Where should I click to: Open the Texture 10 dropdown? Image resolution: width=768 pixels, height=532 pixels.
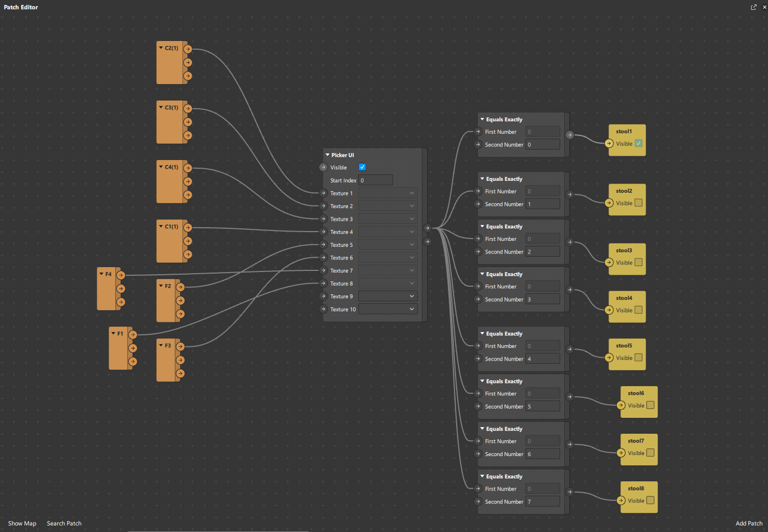coord(388,309)
